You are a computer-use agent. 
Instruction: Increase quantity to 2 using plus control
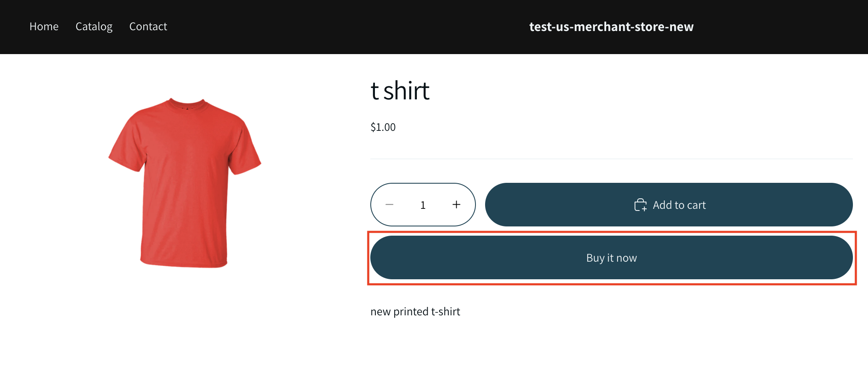tap(456, 205)
